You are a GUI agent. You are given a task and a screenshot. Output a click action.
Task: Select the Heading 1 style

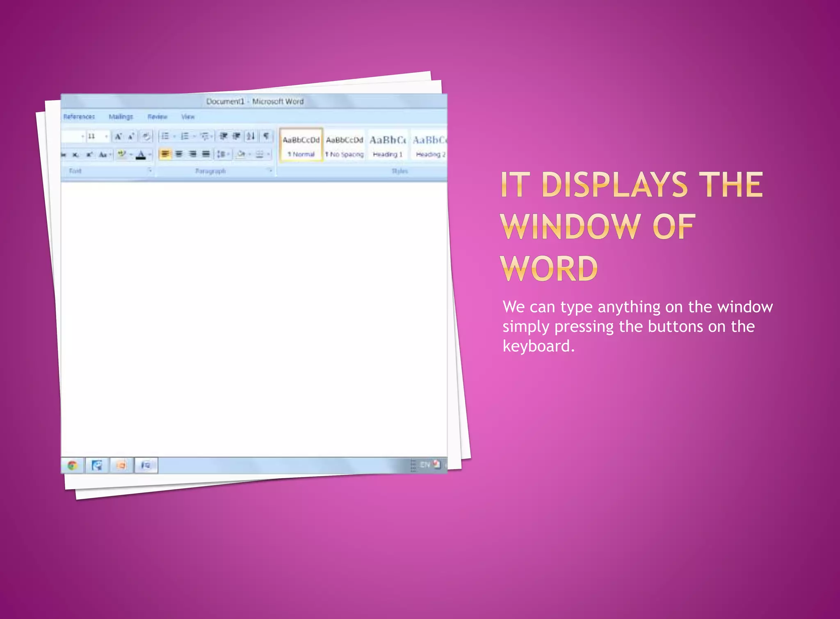(x=388, y=145)
